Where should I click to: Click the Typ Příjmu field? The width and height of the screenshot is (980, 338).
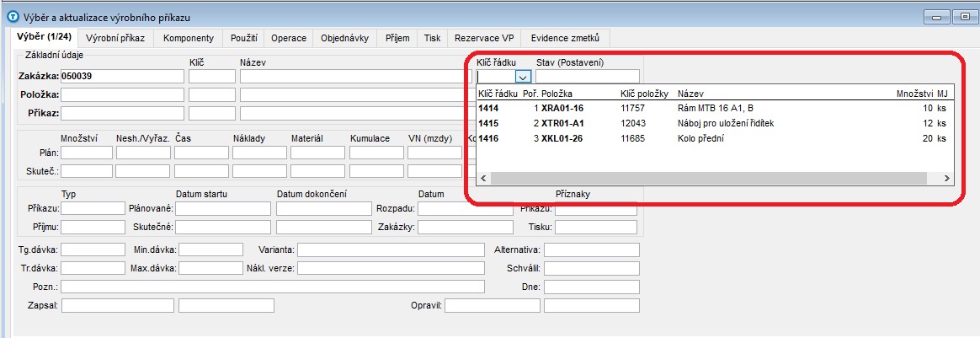click(93, 228)
